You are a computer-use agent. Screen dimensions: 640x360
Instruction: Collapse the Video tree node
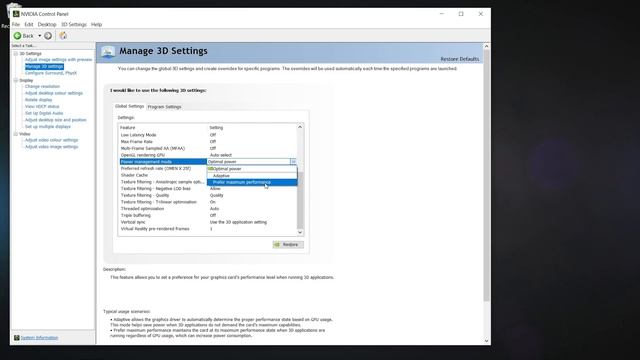16,134
